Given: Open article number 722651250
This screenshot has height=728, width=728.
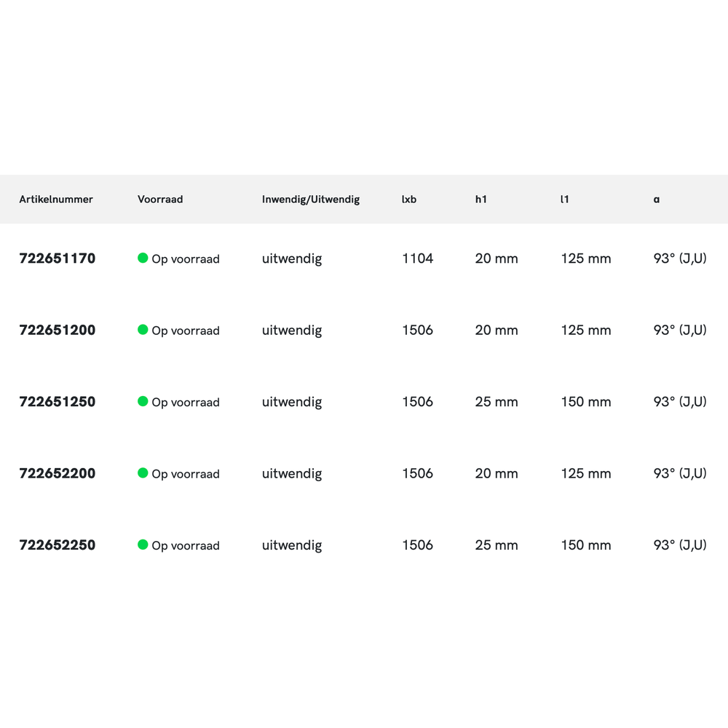Looking at the screenshot, I should click(58, 402).
